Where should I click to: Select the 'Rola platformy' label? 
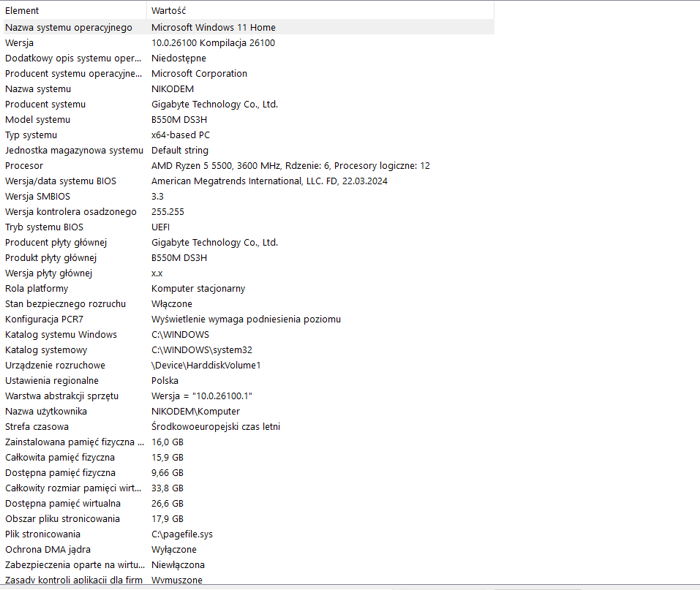tap(37, 289)
